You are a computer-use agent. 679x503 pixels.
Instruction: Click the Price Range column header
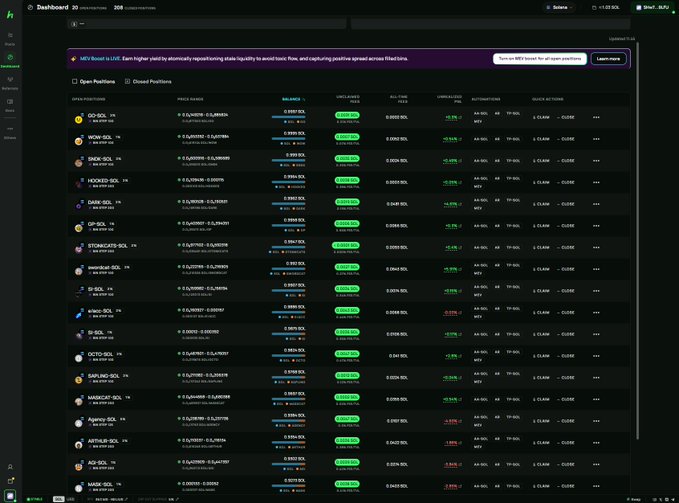[x=190, y=99]
